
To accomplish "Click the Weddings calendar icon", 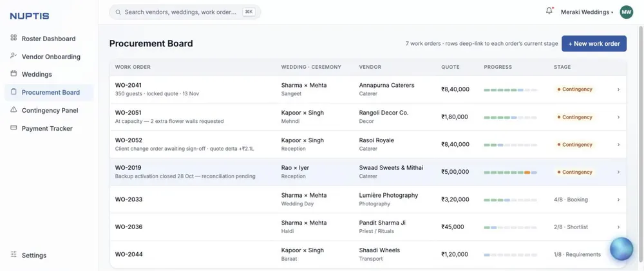I will pos(14,74).
